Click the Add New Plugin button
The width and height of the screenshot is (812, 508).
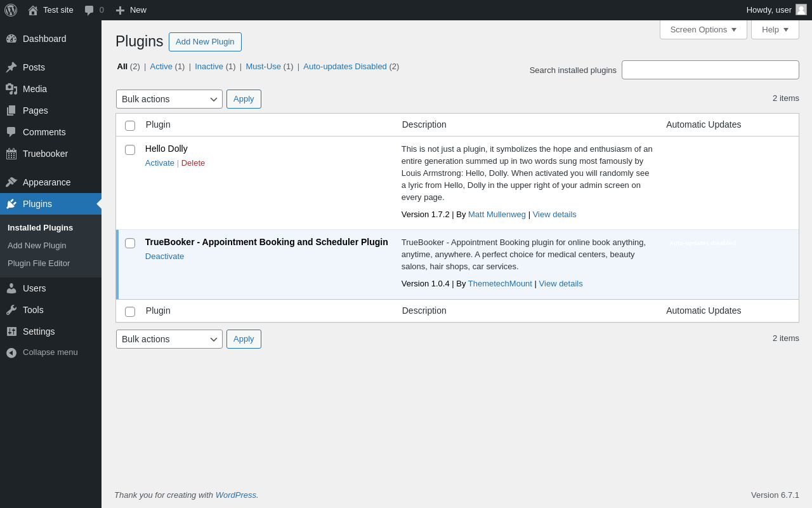[205, 42]
